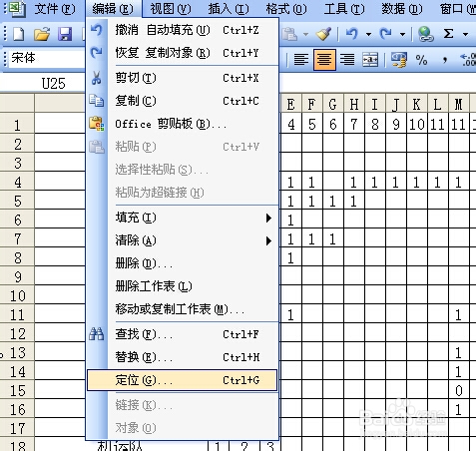Click cell in column M showing 0

point(459,390)
